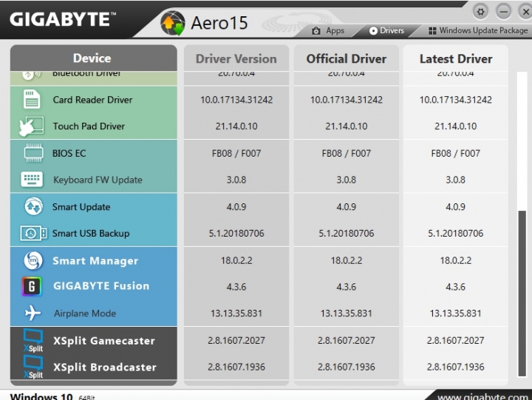532x400 pixels.
Task: Click Card Reader Driver Version 10.0.17134.31242
Action: coord(236,100)
